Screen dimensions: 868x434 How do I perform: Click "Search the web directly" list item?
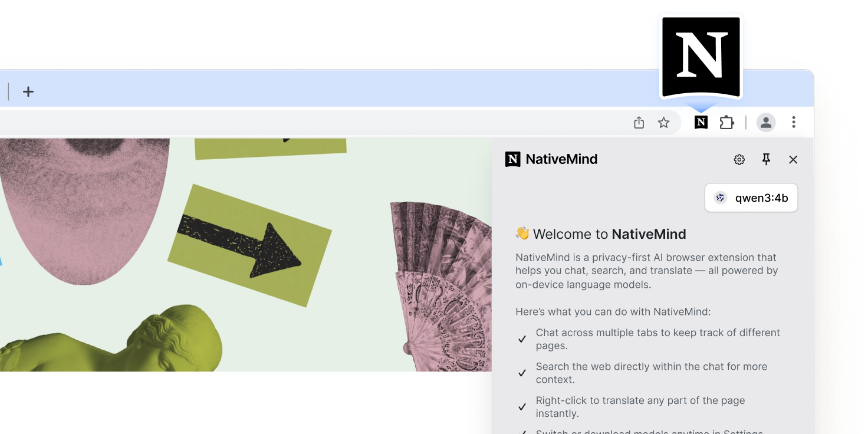(643, 373)
